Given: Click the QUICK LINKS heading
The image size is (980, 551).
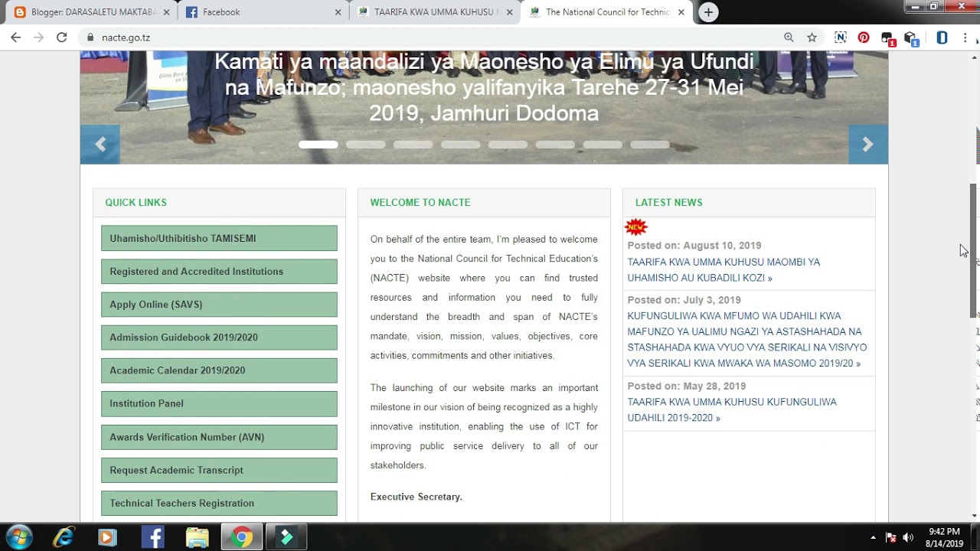Looking at the screenshot, I should point(136,202).
